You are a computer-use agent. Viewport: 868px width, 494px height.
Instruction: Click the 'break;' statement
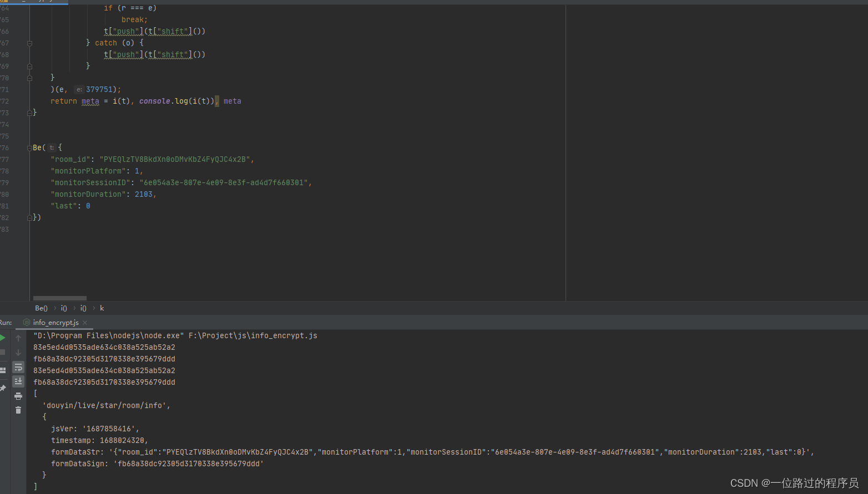pos(135,19)
